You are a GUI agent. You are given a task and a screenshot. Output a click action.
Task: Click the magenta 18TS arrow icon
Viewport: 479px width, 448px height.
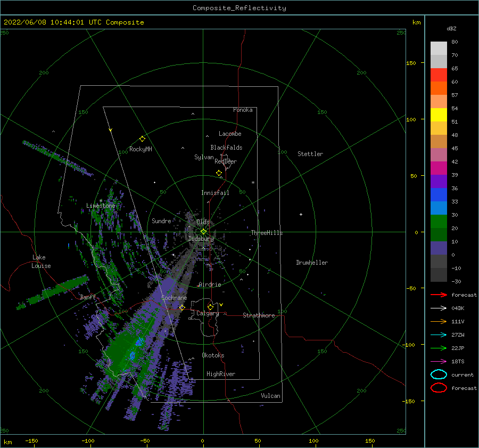pyautogui.click(x=439, y=362)
